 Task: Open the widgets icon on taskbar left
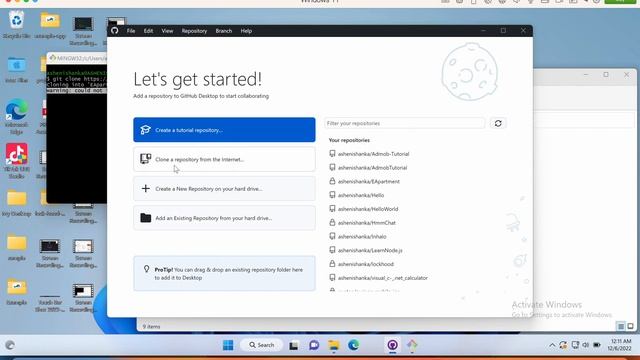coord(10,345)
